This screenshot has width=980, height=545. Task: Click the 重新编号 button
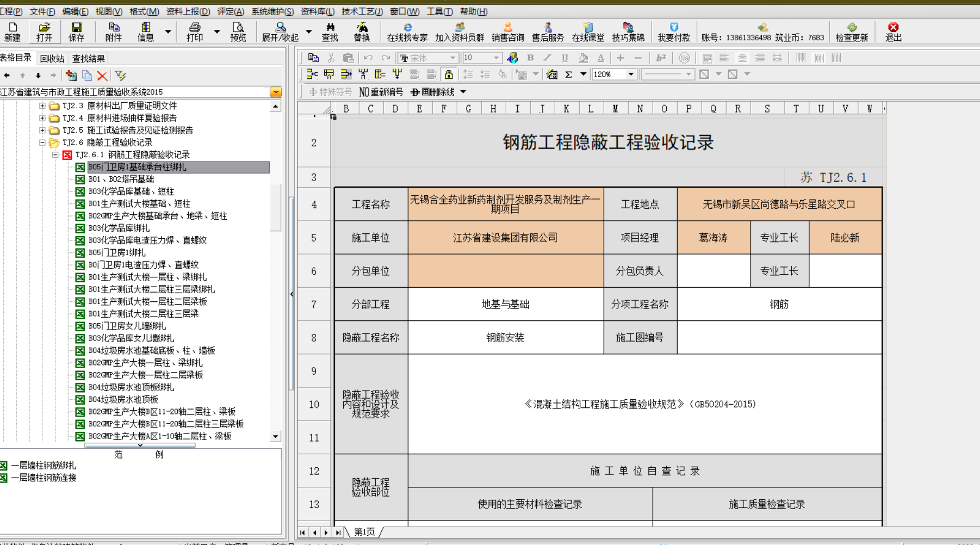pyautogui.click(x=381, y=92)
